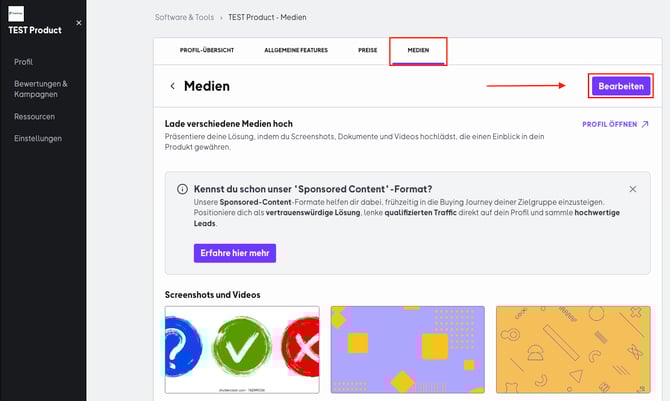This screenshot has height=401, width=670.
Task: Select the Preise tab
Action: [367, 49]
